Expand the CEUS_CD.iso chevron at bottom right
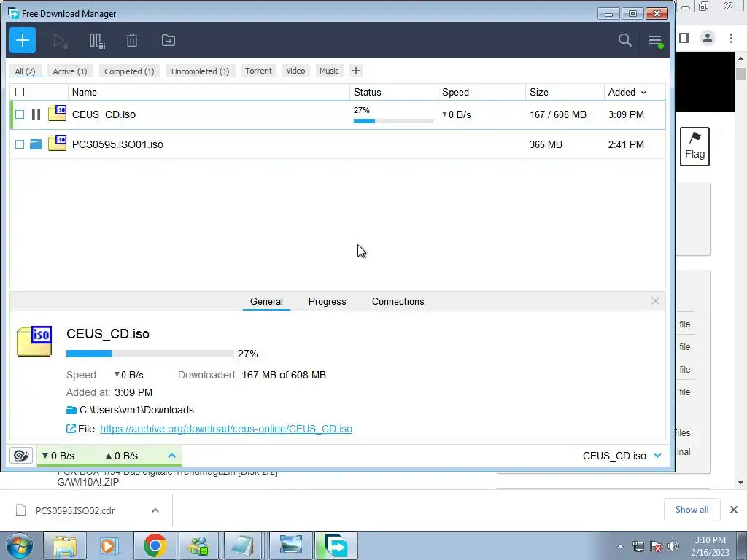This screenshot has height=560, width=747. click(658, 456)
